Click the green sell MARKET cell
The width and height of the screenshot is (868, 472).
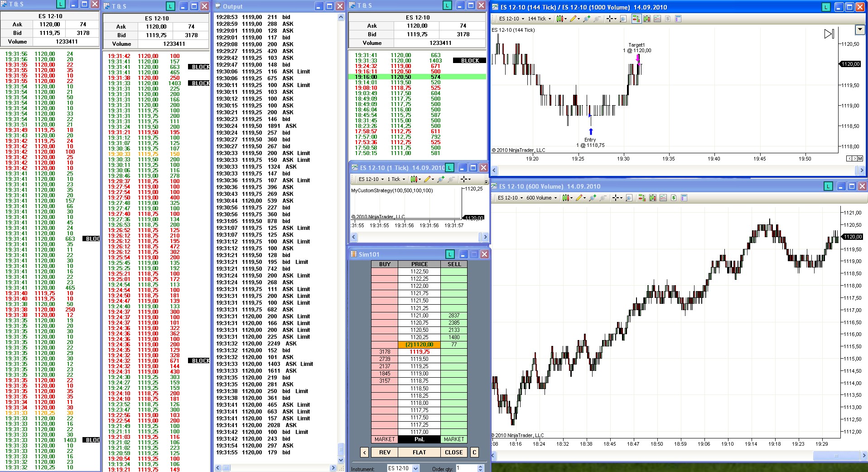pyautogui.click(x=453, y=439)
